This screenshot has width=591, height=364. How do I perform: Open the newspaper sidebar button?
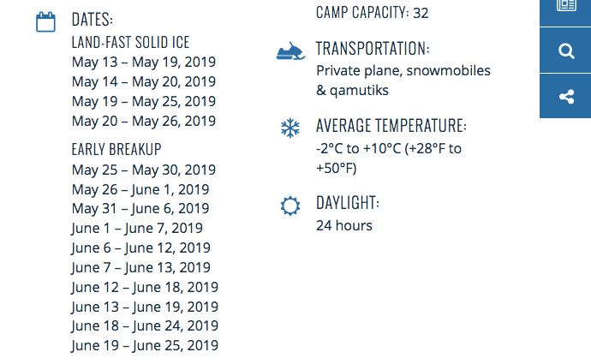click(566, 9)
